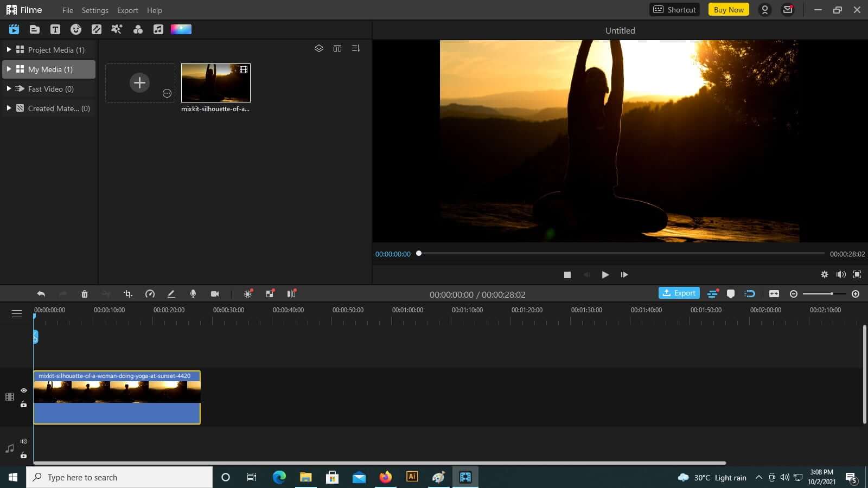Select the Speed adjustment tool
868x488 pixels.
(150, 294)
